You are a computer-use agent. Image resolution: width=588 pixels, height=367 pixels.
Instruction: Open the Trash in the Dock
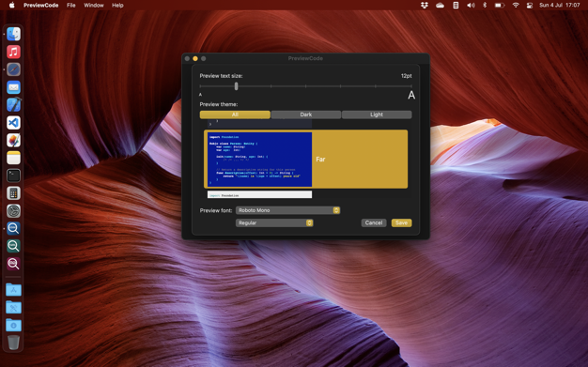pyautogui.click(x=13, y=343)
